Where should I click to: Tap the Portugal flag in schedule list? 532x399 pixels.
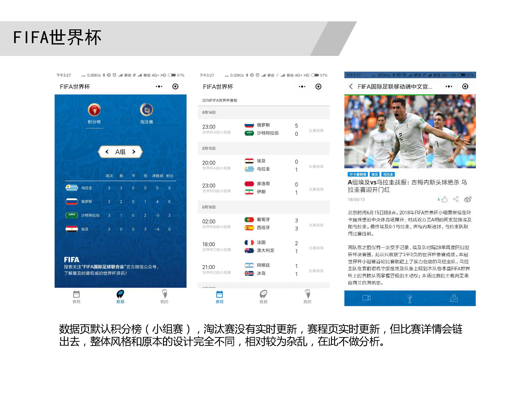249,220
